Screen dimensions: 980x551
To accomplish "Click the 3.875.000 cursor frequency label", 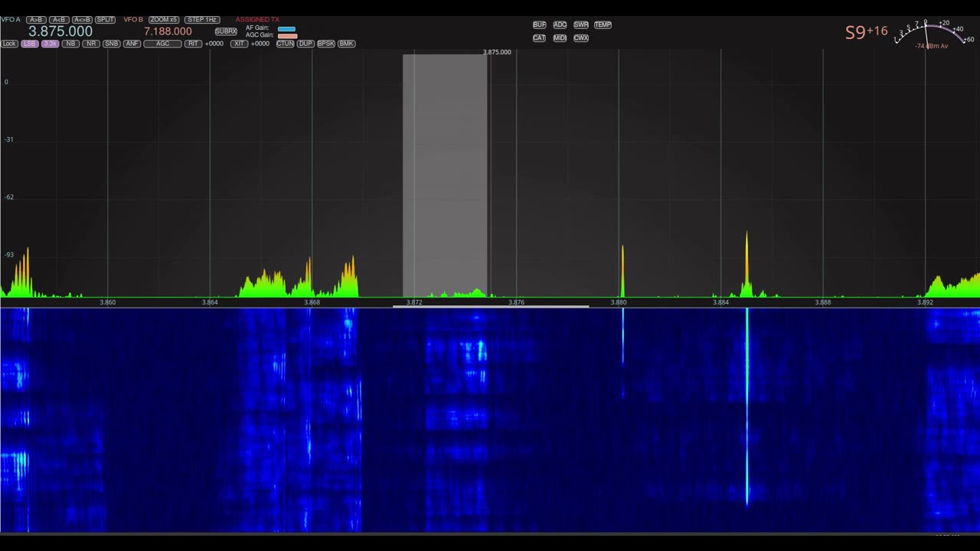I will (x=497, y=52).
